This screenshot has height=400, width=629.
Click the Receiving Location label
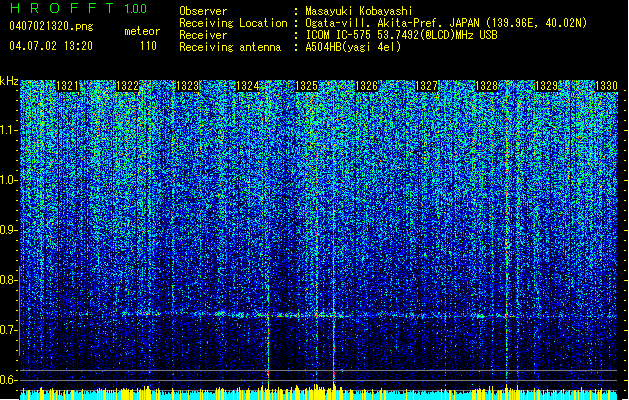click(x=233, y=23)
